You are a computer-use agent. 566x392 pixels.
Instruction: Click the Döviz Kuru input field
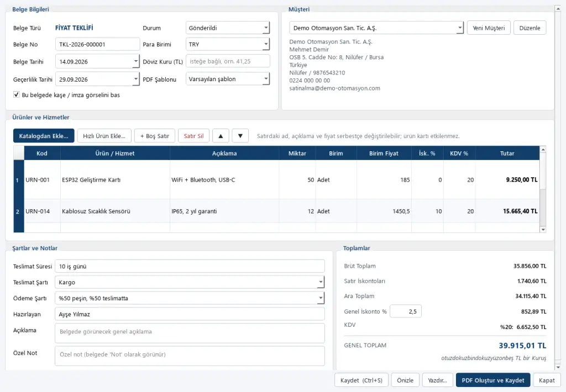tap(228, 61)
